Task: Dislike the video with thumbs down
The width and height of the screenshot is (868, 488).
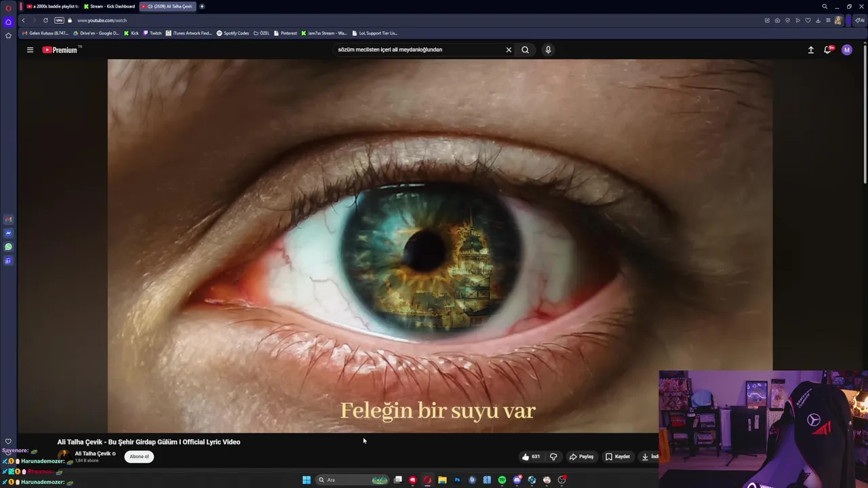Action: tap(553, 457)
